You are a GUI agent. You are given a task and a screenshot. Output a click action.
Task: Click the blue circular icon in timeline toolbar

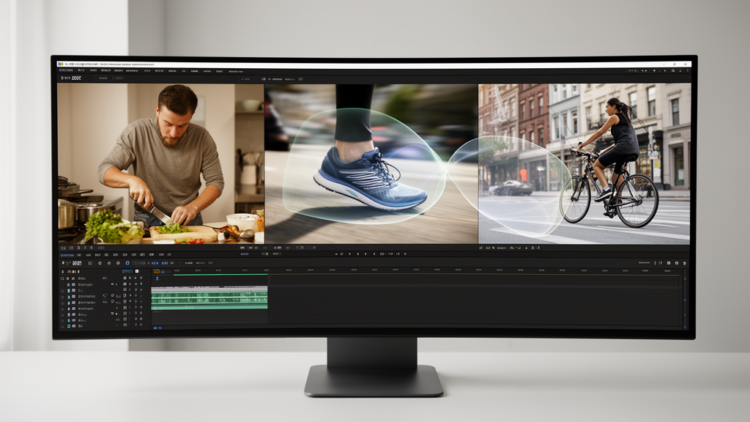tap(127, 263)
